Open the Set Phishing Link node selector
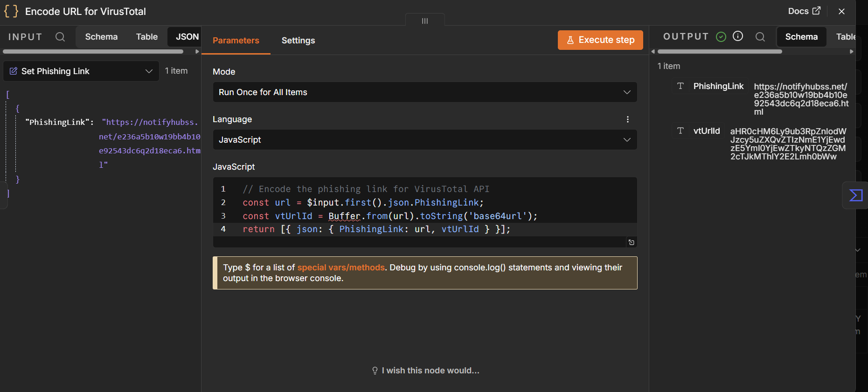The height and width of the screenshot is (392, 868). click(81, 71)
